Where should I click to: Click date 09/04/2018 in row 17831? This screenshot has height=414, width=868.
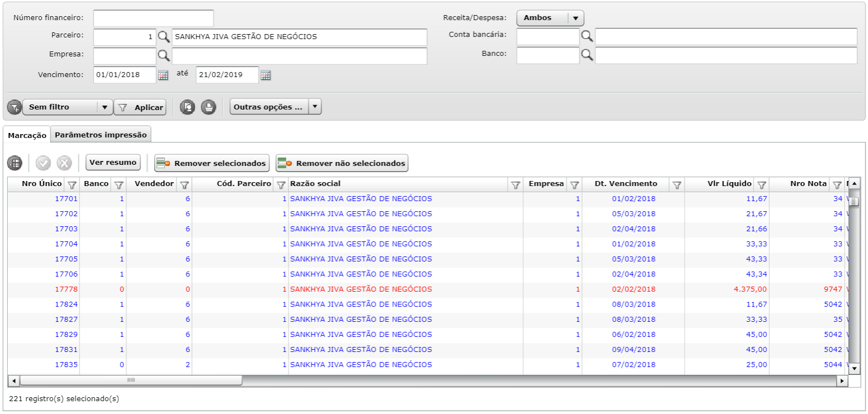(634, 350)
